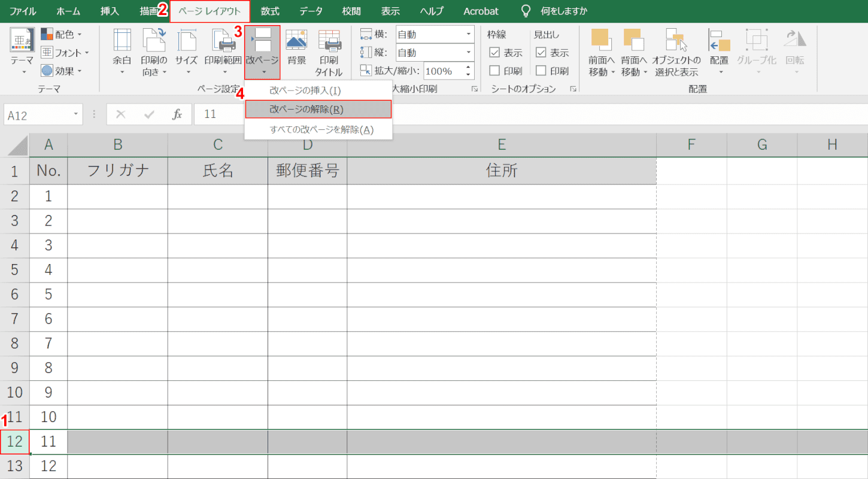Open the テーマ (Themes) gallery
Image resolution: width=868 pixels, height=479 pixels.
pyautogui.click(x=22, y=51)
